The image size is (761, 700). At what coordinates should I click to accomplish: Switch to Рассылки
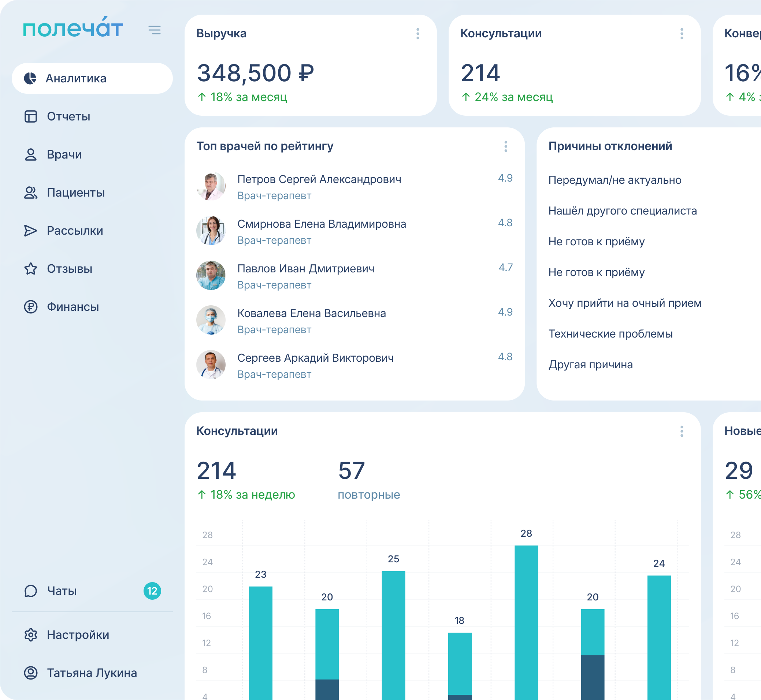click(x=92, y=231)
